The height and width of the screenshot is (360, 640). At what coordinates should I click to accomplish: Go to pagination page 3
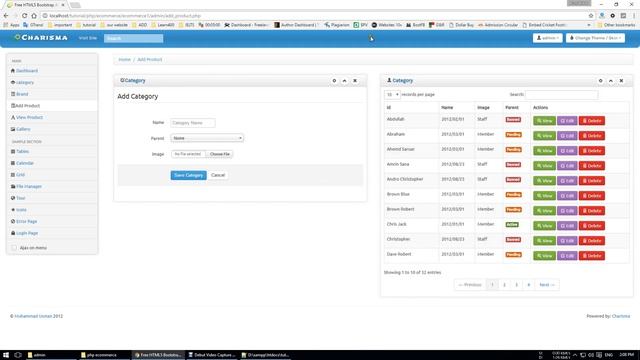pyautogui.click(x=516, y=285)
